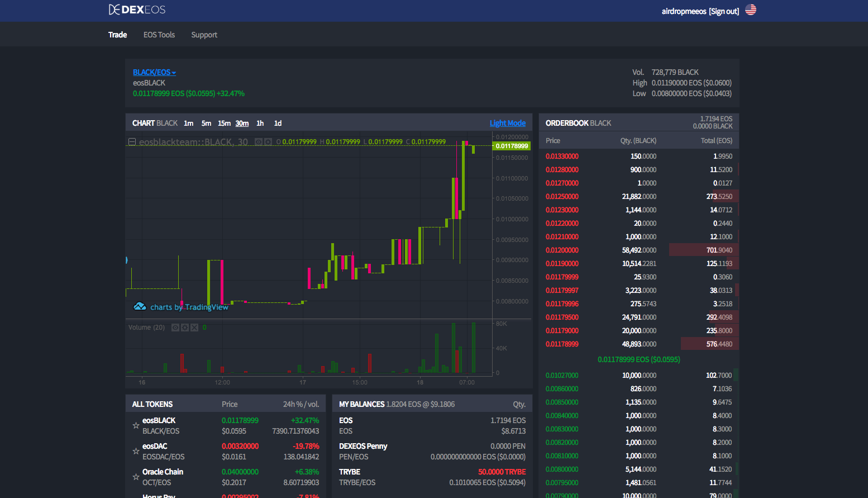The width and height of the screenshot is (868, 498).
Task: Select the 5m chart interval
Action: (206, 123)
